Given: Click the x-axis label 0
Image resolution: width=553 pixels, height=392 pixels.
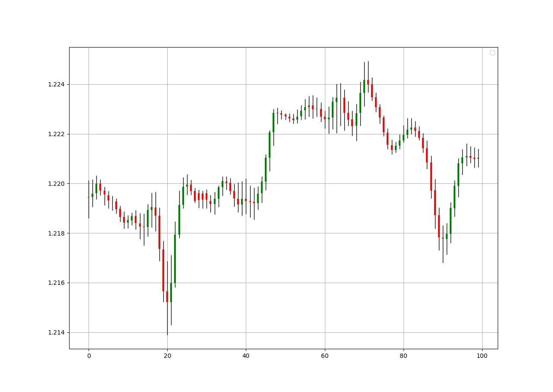Looking at the screenshot, I should click(89, 356).
